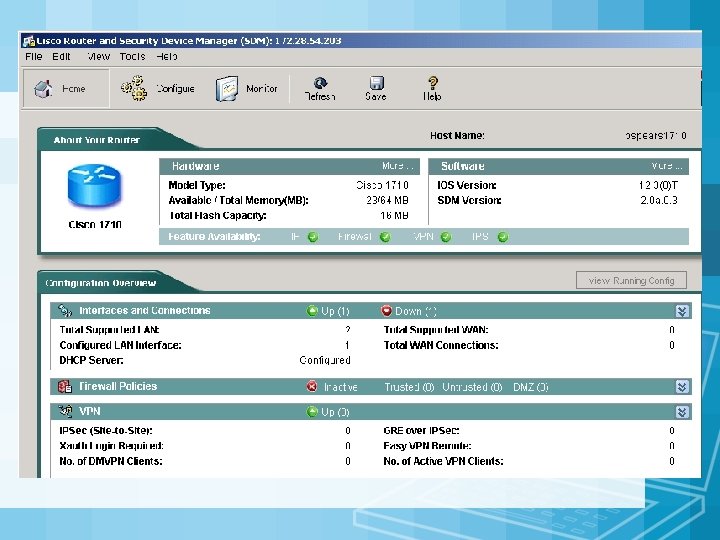Click the VPN section icon

click(x=65, y=411)
